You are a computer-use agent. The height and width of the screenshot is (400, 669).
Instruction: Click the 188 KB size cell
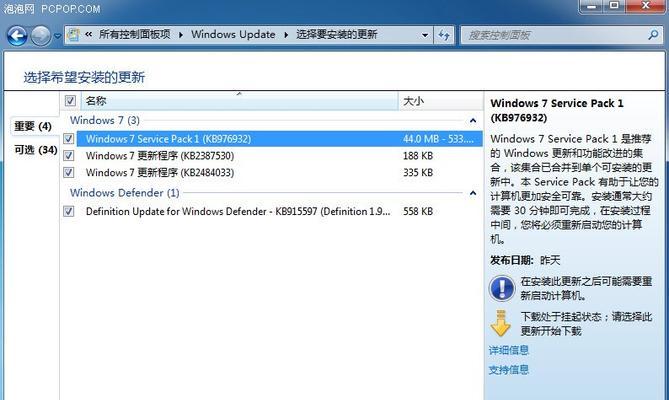pyautogui.click(x=418, y=156)
